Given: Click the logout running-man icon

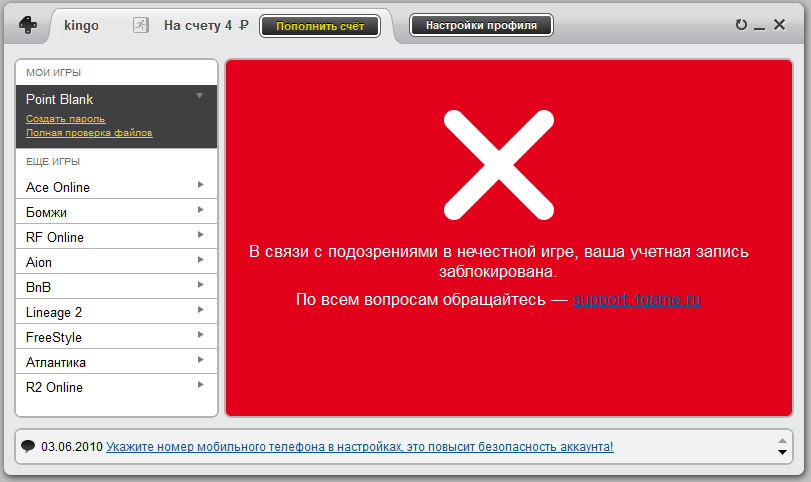Looking at the screenshot, I should pos(141,25).
